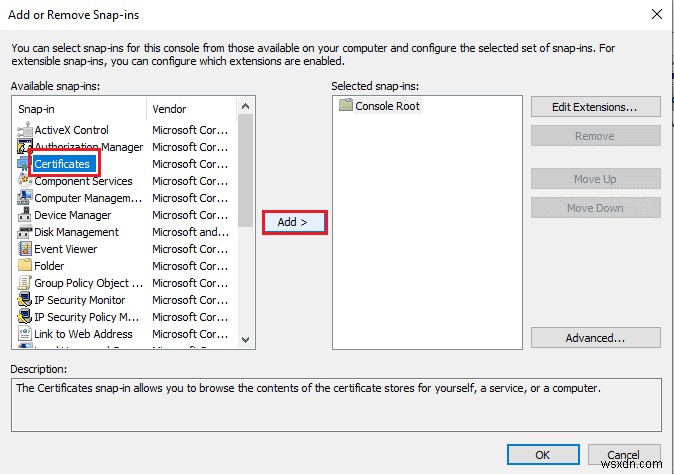Viewport: 674px width, 474px height.
Task: Select the Device Manager icon
Action: pyautogui.click(x=25, y=214)
